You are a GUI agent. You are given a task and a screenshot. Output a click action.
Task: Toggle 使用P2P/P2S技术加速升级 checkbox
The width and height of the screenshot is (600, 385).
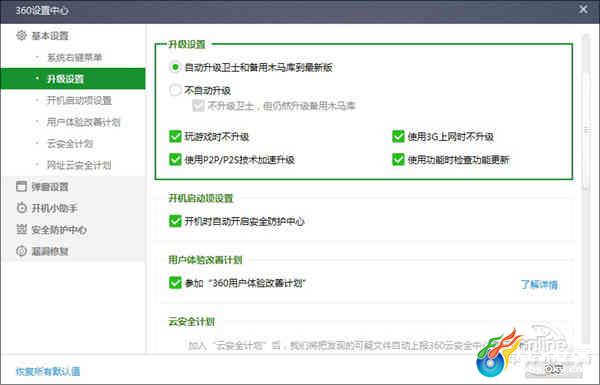coord(175,159)
